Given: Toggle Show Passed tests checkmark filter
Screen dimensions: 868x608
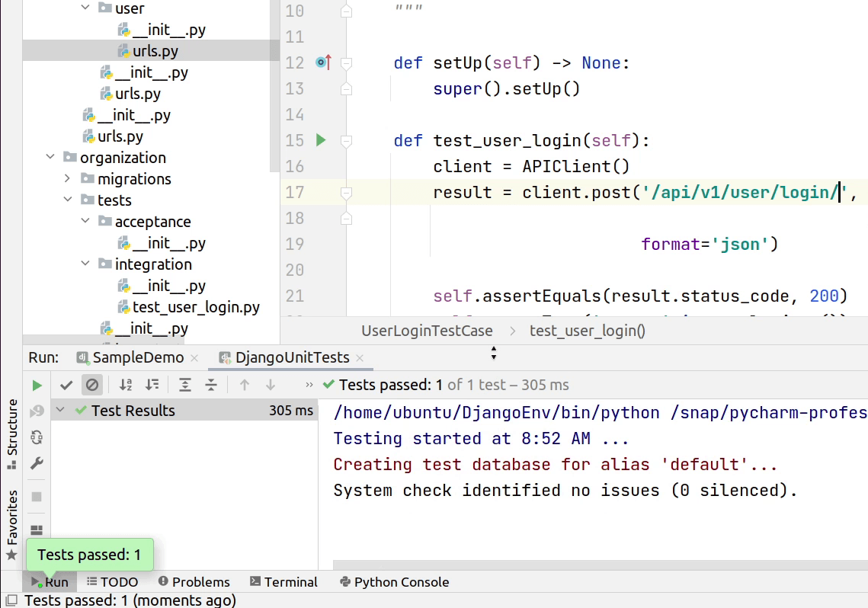Looking at the screenshot, I should click(67, 386).
